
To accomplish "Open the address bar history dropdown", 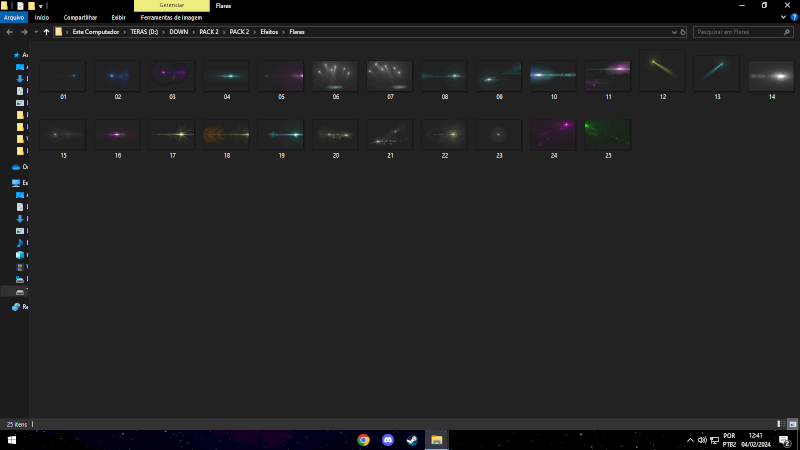I will (672, 32).
